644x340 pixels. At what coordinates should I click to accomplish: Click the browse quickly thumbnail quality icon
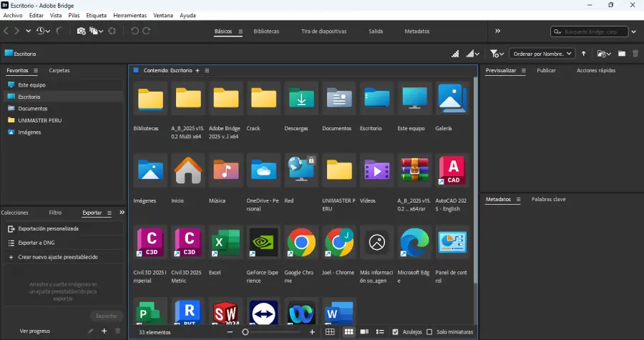click(455, 53)
